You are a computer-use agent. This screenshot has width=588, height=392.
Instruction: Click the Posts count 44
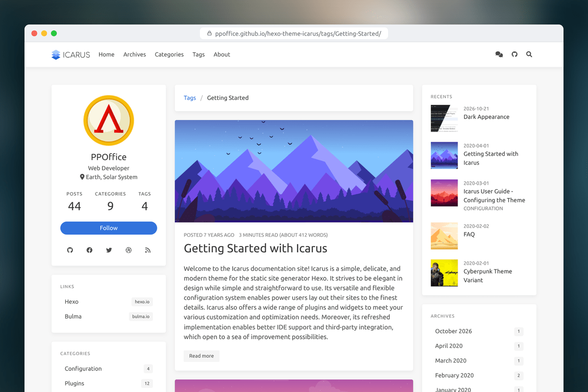tap(74, 206)
